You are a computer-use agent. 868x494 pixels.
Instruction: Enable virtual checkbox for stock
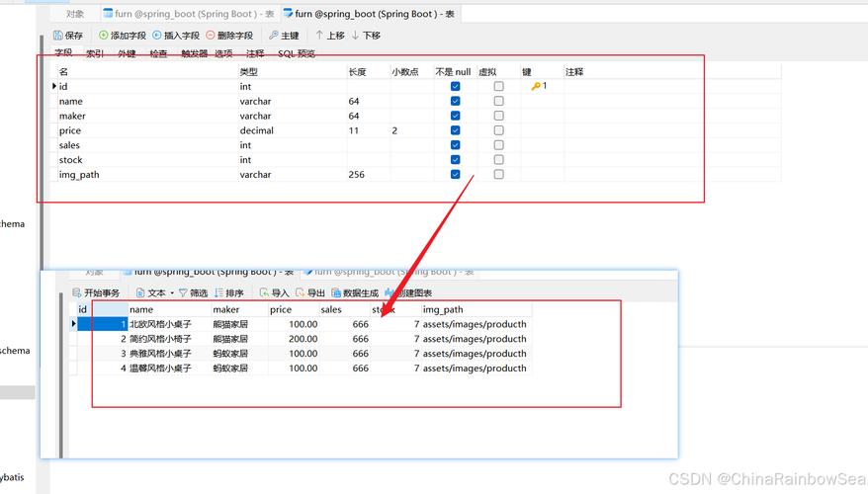(x=499, y=160)
